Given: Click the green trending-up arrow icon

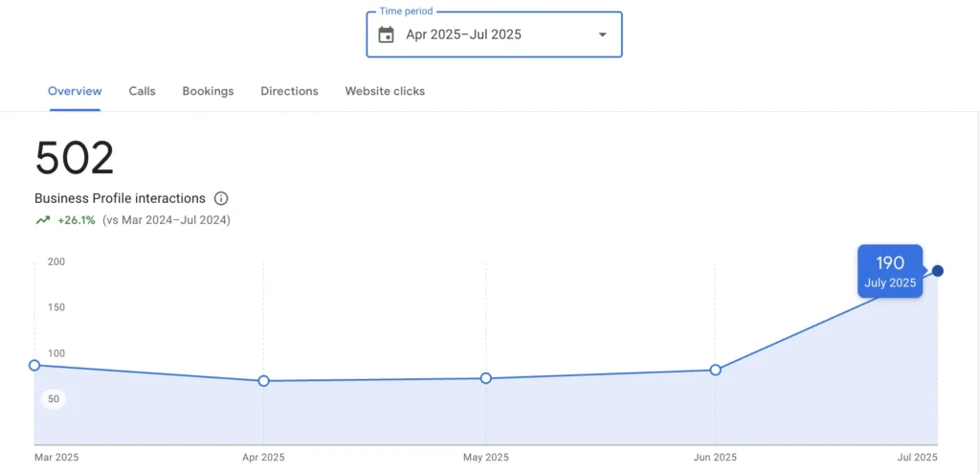Looking at the screenshot, I should 42,219.
